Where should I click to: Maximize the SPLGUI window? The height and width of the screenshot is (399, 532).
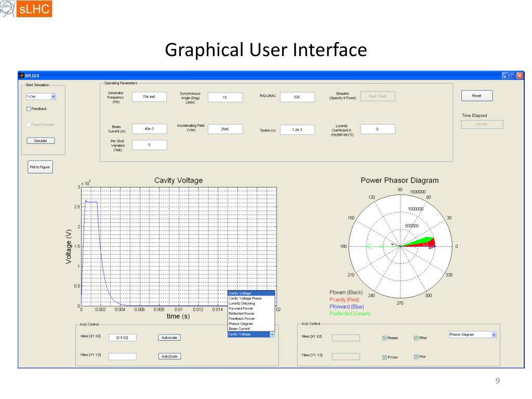tap(512, 76)
